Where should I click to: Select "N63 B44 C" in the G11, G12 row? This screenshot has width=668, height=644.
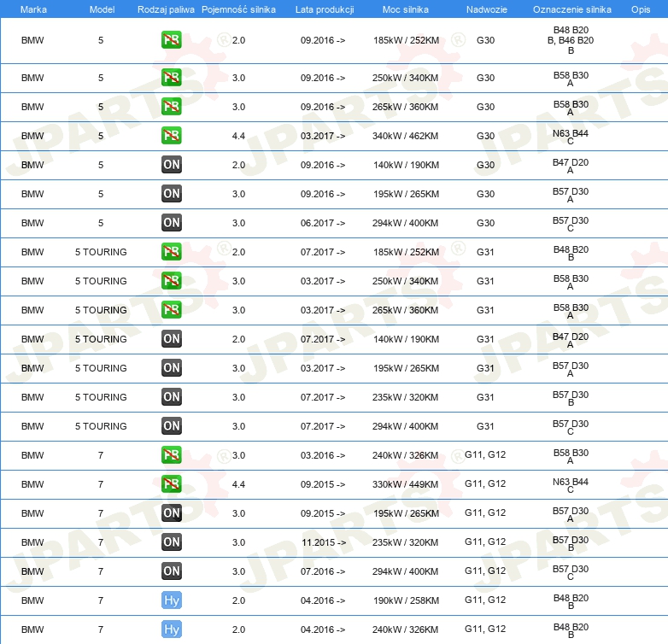(x=571, y=485)
